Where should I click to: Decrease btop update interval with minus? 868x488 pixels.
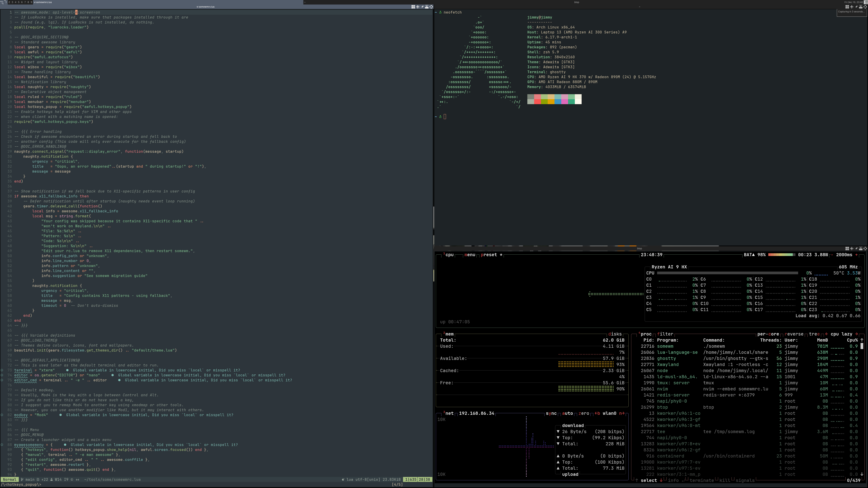[832, 255]
